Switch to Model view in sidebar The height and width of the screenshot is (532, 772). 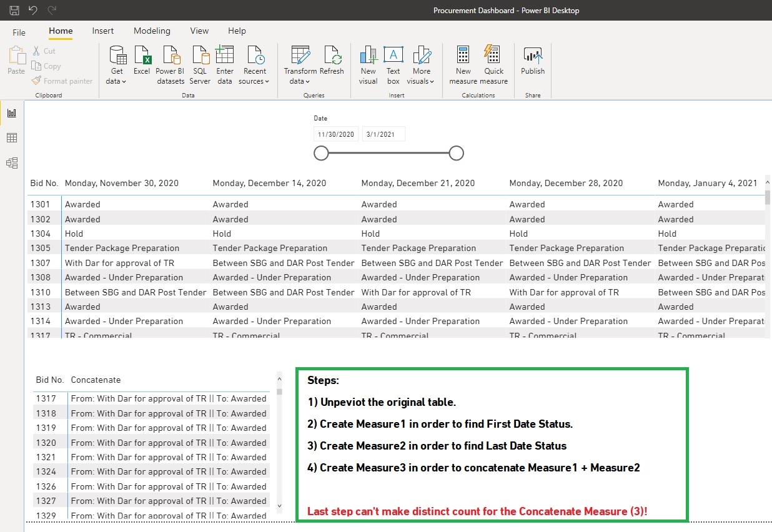tap(12, 163)
